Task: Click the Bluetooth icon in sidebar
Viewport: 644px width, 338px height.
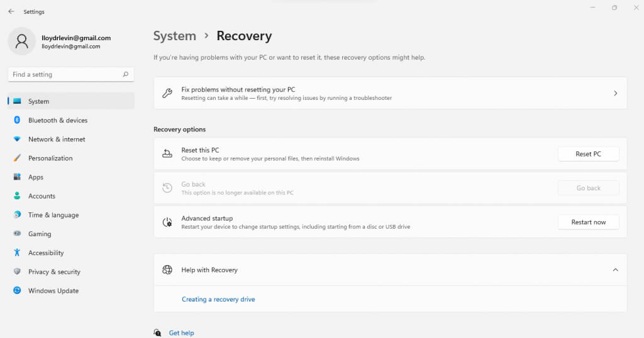Action: tap(17, 120)
